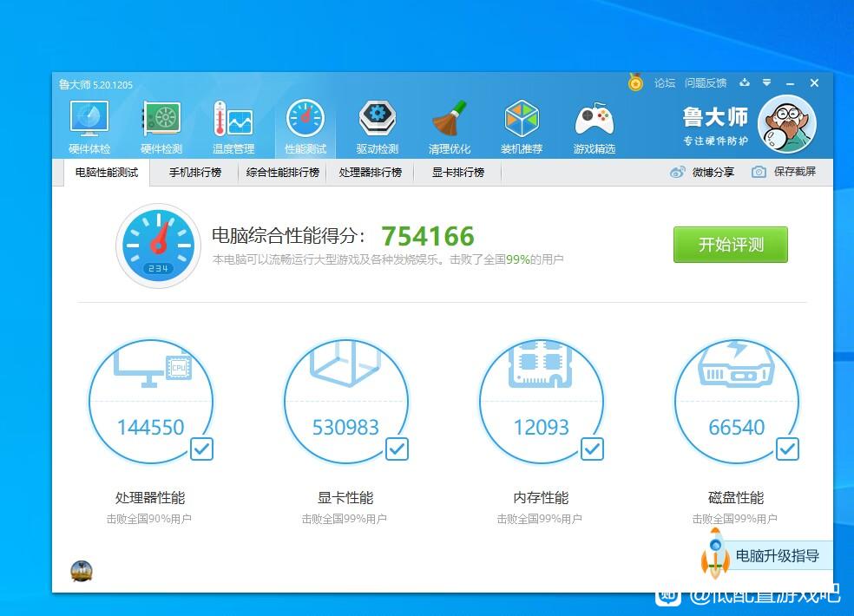Open the 论坛 forum link
The image size is (854, 616).
point(665,82)
